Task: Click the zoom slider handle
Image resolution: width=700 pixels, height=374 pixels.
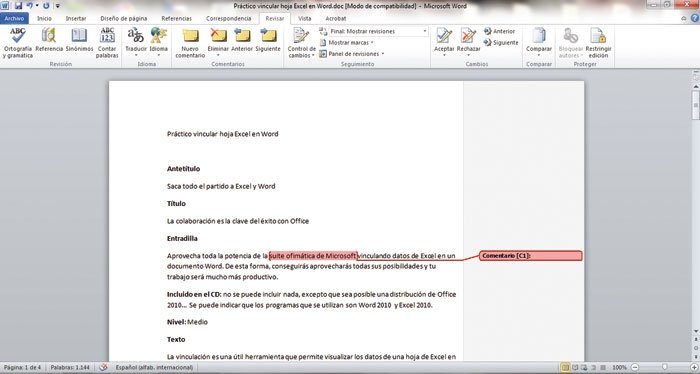Action: point(665,367)
